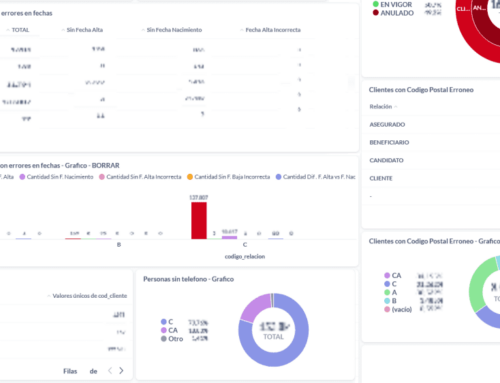Click the 137.807 bar value label
The height and width of the screenshot is (383, 500).
point(199,198)
